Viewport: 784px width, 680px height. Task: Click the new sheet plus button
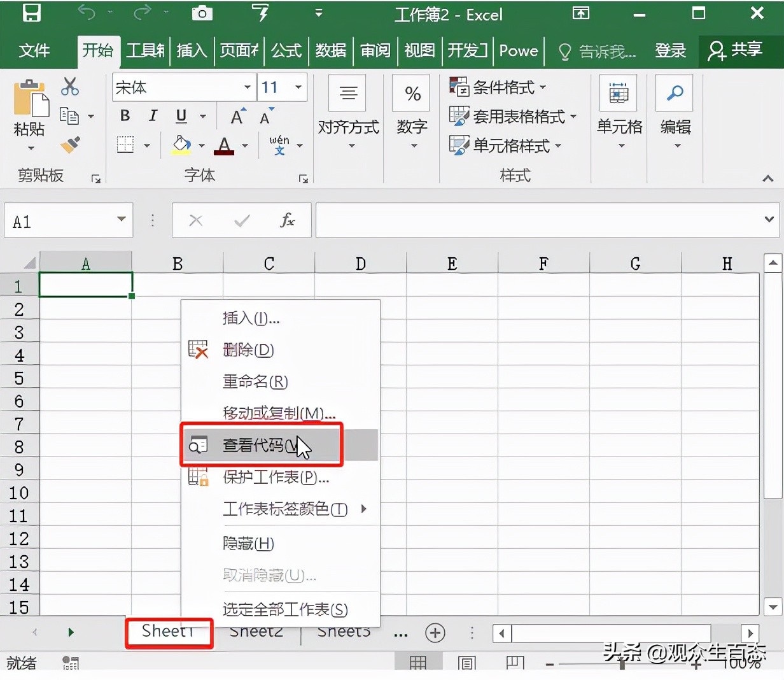435,632
